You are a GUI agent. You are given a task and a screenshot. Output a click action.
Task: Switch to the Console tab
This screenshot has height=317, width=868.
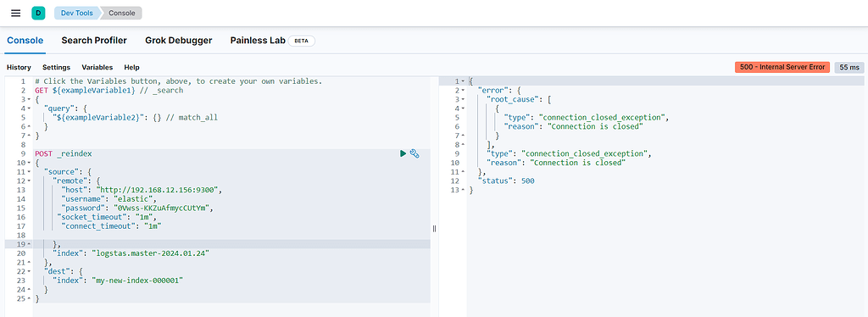(x=25, y=41)
